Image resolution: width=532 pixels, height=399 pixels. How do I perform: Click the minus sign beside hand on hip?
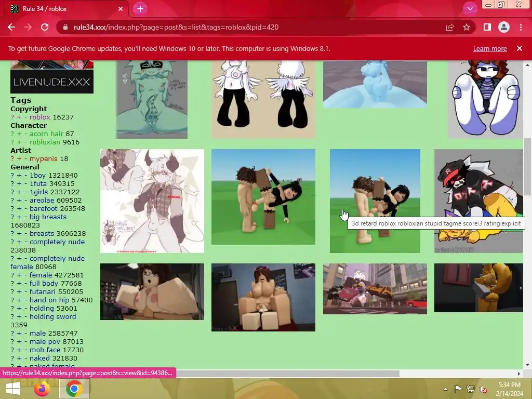pos(25,300)
